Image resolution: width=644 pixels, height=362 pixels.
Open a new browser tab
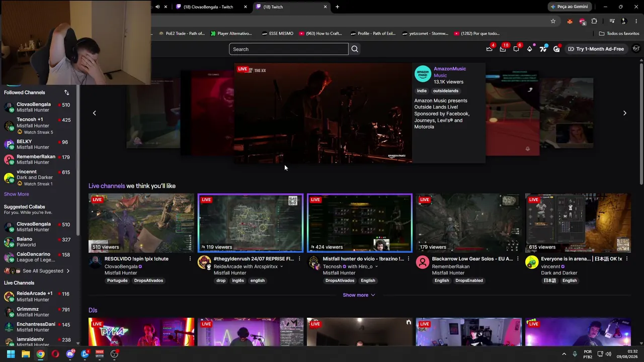point(337,7)
